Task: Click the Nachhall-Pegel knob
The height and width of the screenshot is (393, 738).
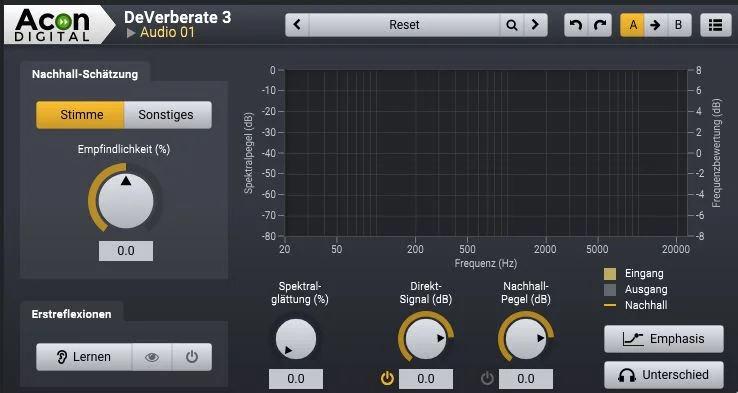Action: tap(526, 339)
